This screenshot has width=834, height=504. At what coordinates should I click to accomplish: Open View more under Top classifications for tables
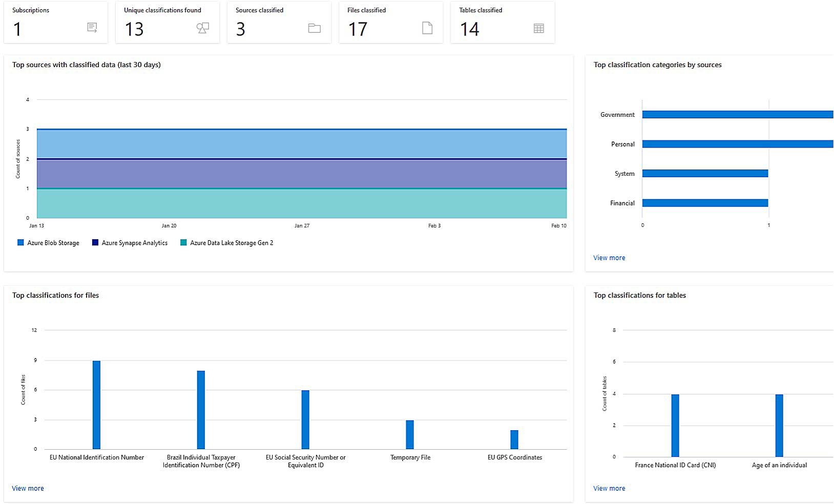[x=609, y=488]
